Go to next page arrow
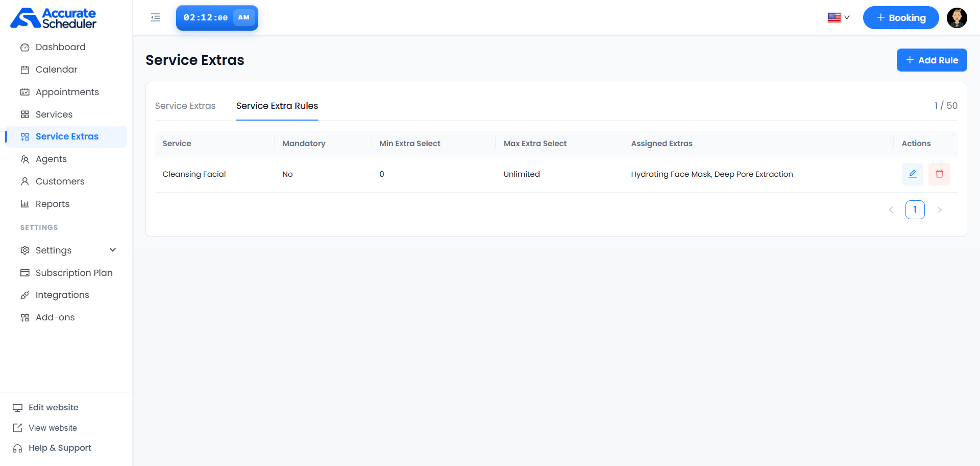 [x=939, y=209]
